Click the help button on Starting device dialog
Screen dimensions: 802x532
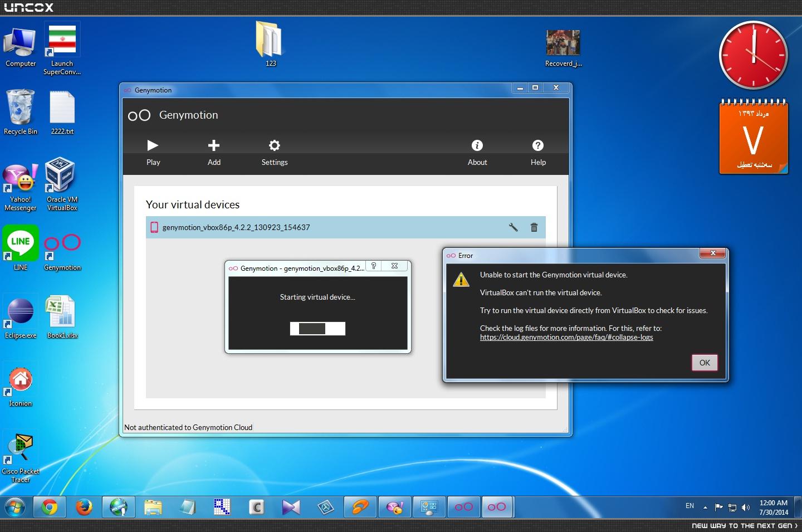tap(374, 266)
